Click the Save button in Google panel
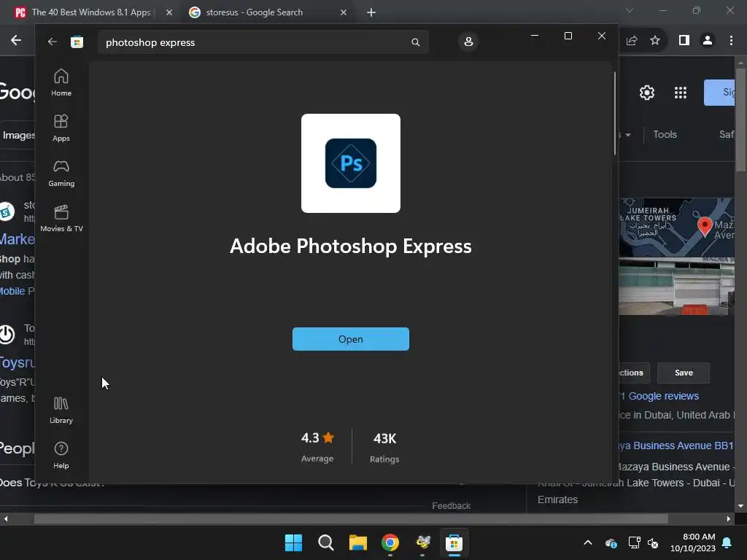The image size is (747, 560). coord(684,373)
